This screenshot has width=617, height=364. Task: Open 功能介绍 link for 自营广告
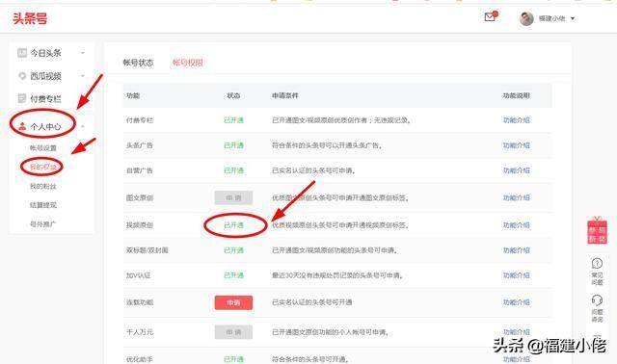click(517, 170)
